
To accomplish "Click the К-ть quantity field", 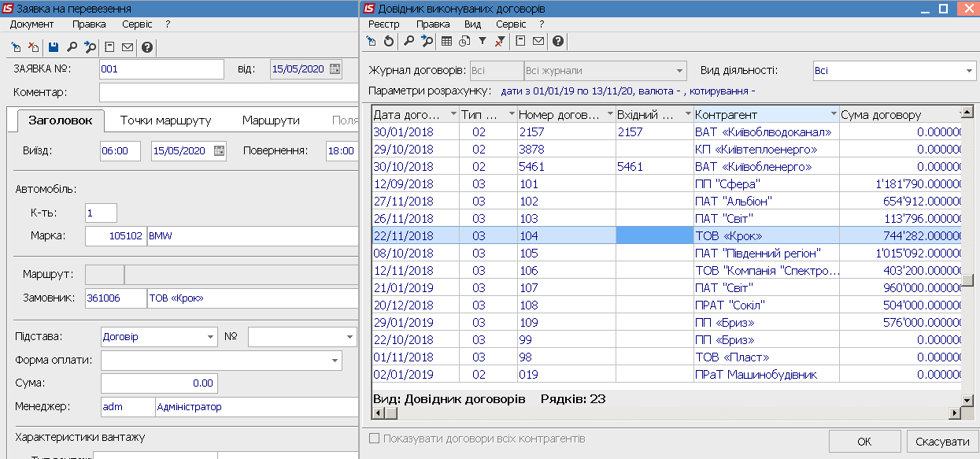I will [x=101, y=213].
